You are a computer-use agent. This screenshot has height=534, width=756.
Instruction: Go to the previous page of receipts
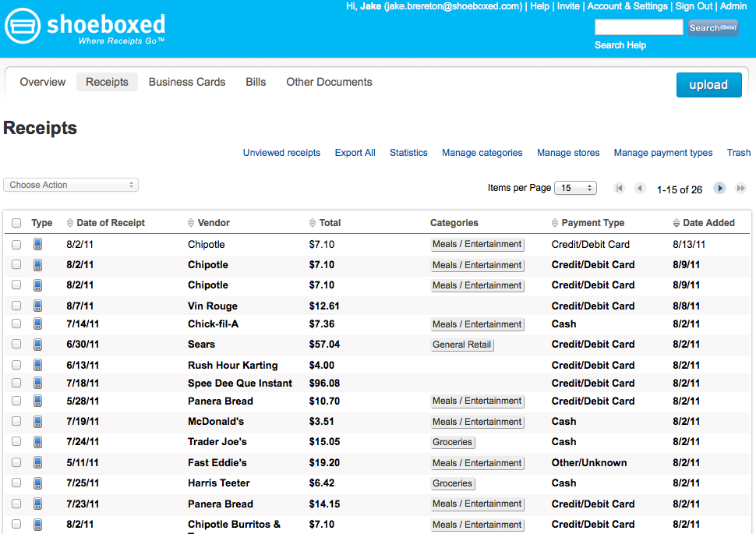640,188
